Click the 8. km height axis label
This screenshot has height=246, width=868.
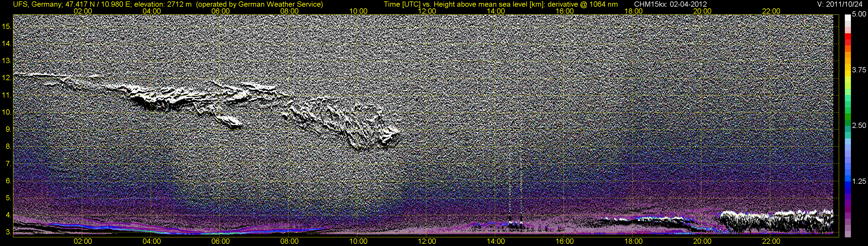[x=9, y=146]
